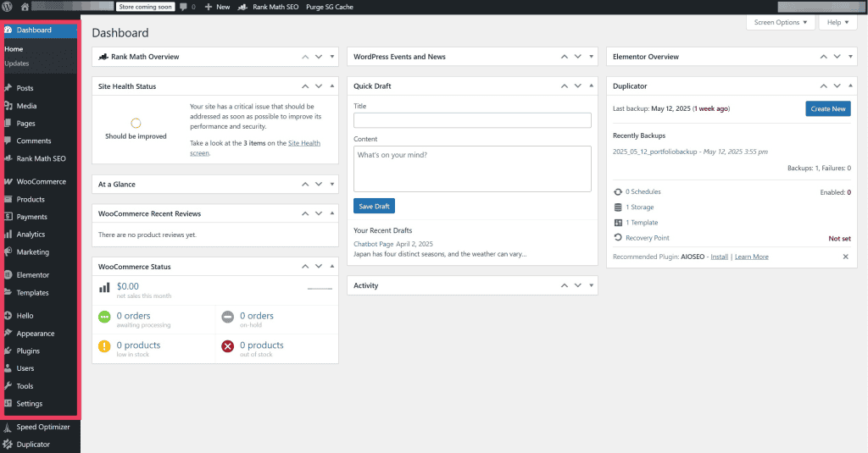Open comments bubble icon in admin bar
Screen dimensions: 868x453
(183, 7)
